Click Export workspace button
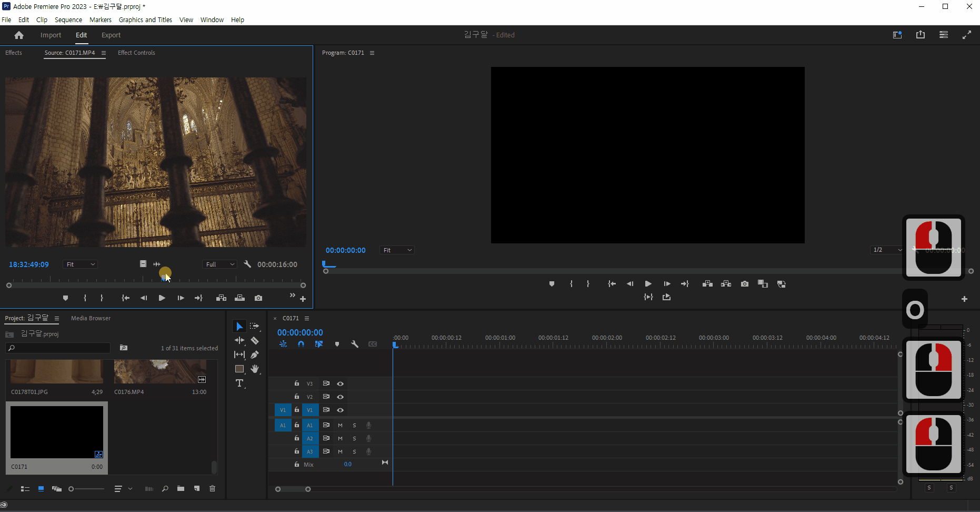Image resolution: width=980 pixels, height=512 pixels. click(x=111, y=35)
